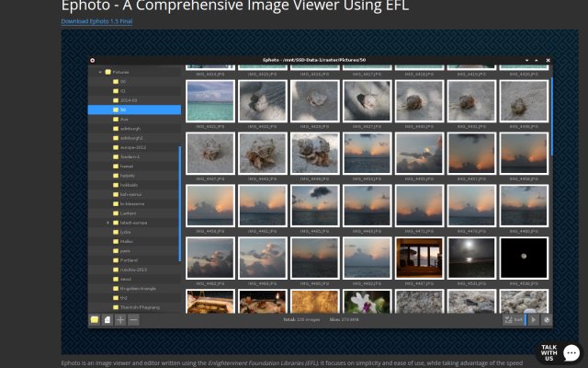Click the folder tree vertical scrollbar
The height and width of the screenshot is (368, 588).
[x=180, y=204]
